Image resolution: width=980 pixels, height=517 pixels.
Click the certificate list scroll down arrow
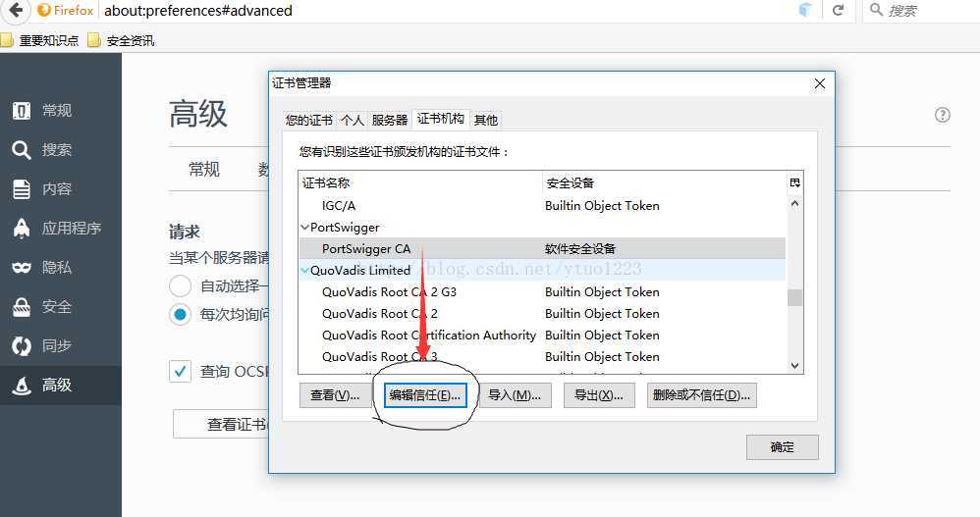[x=795, y=366]
